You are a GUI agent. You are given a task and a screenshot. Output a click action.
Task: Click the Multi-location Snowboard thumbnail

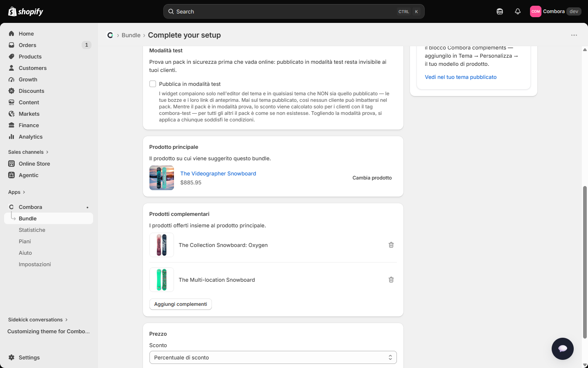[x=162, y=280]
